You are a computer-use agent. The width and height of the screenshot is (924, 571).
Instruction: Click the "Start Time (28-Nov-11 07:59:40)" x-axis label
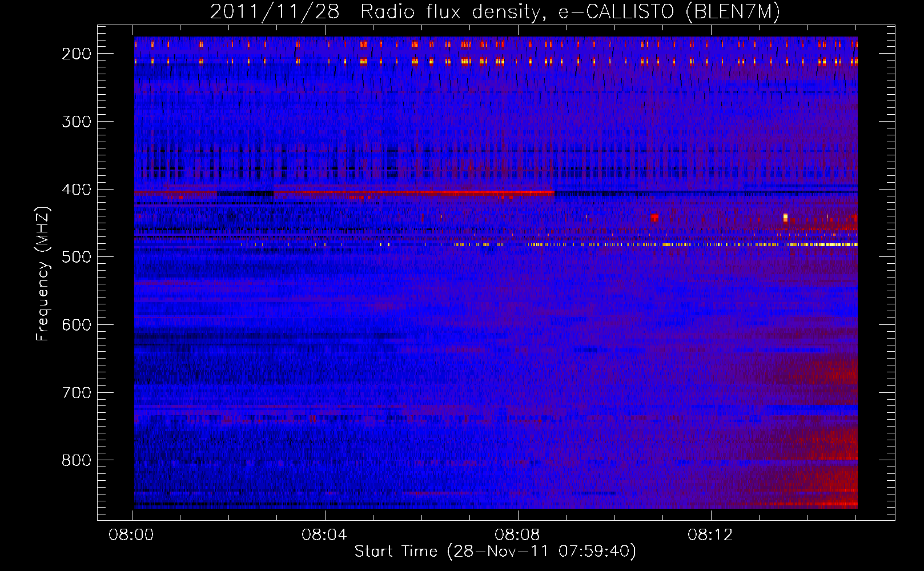(x=495, y=551)
